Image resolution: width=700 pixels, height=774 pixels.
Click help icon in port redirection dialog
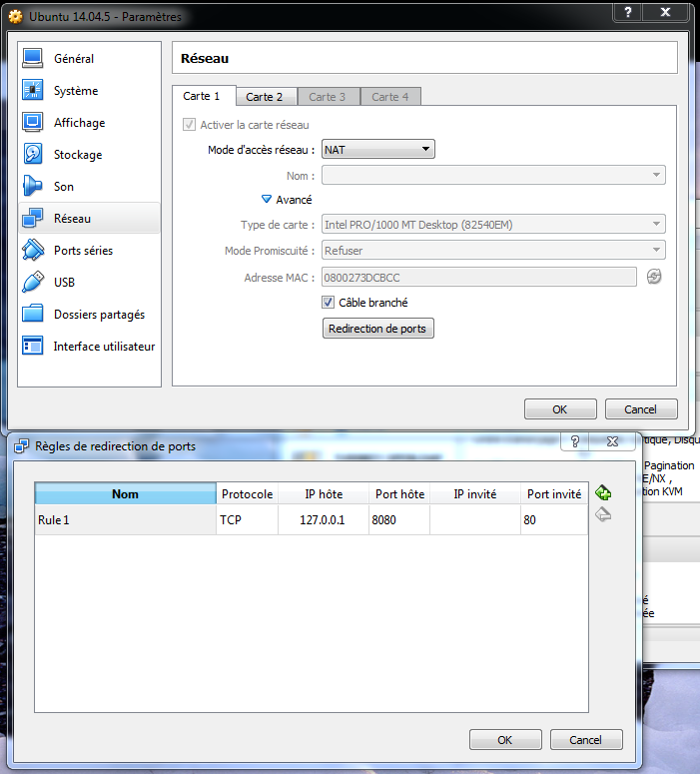click(574, 441)
